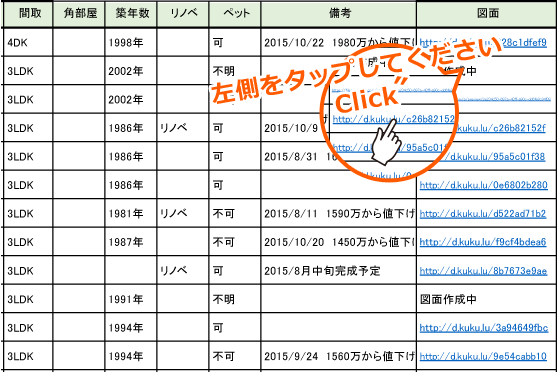Viewport: 559px width, 372px height.
Task: Click the magnified c26b82152 link inside circle
Action: coord(394,119)
